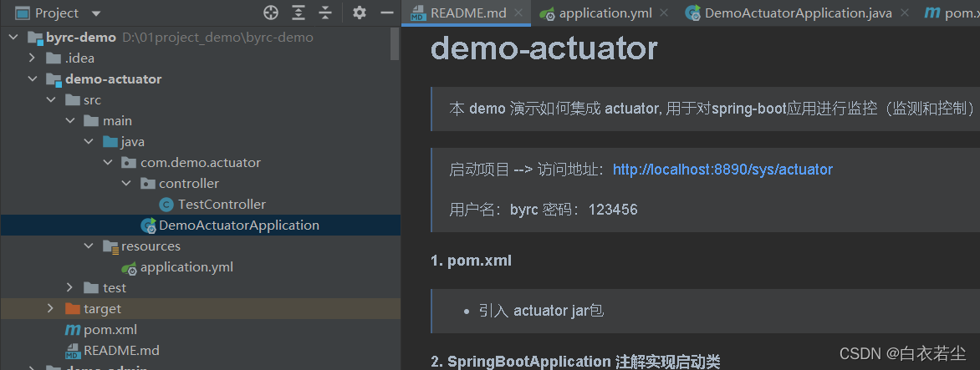Viewport: 980px width, 370px height.
Task: Hide the Project panel with the minus icon
Action: pyautogui.click(x=387, y=13)
